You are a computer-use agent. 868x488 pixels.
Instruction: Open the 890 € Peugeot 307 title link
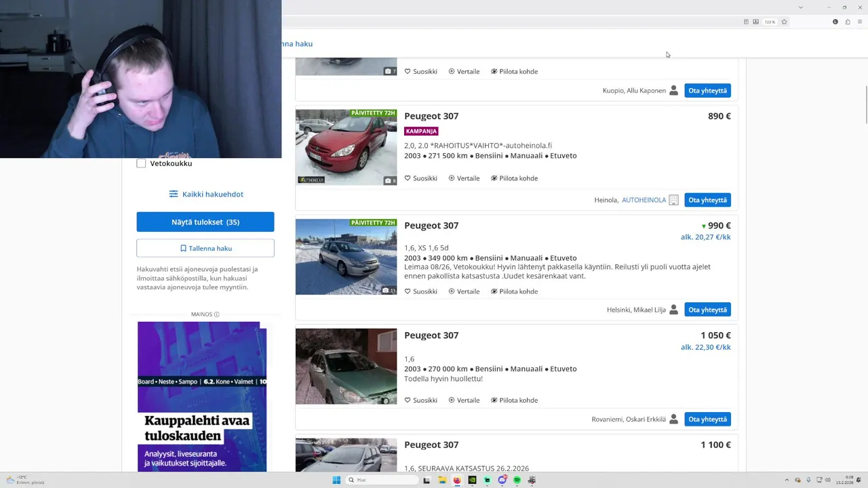431,116
